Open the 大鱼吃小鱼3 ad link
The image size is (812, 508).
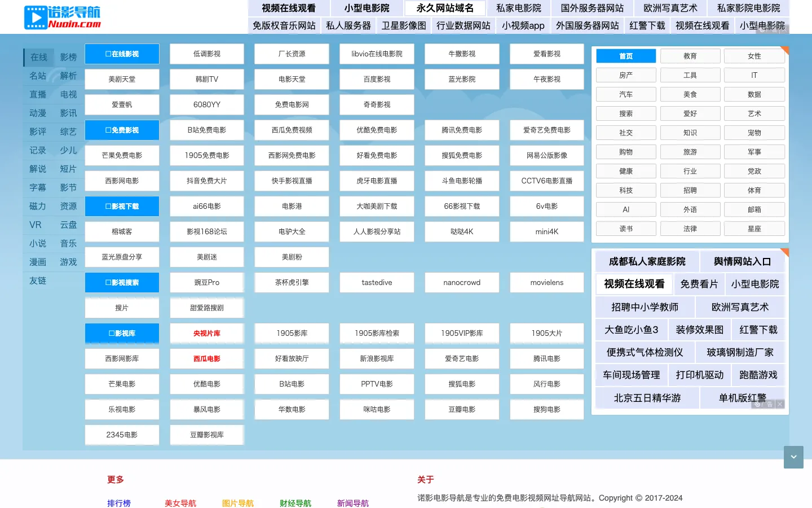632,330
